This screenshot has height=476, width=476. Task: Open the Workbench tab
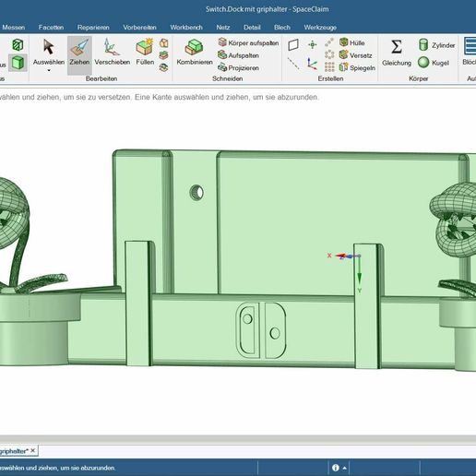186,28
